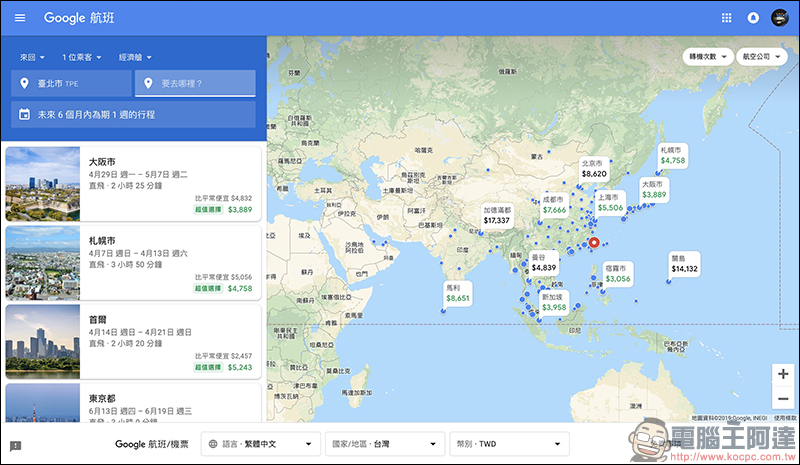
Task: Click the 曼谷 $4,839 map label
Action: pyautogui.click(x=543, y=263)
